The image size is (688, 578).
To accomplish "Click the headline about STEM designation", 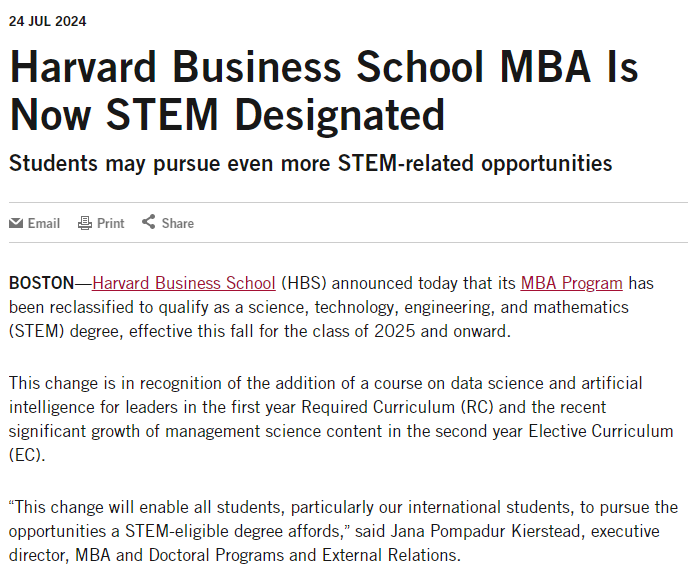I will 324,92.
